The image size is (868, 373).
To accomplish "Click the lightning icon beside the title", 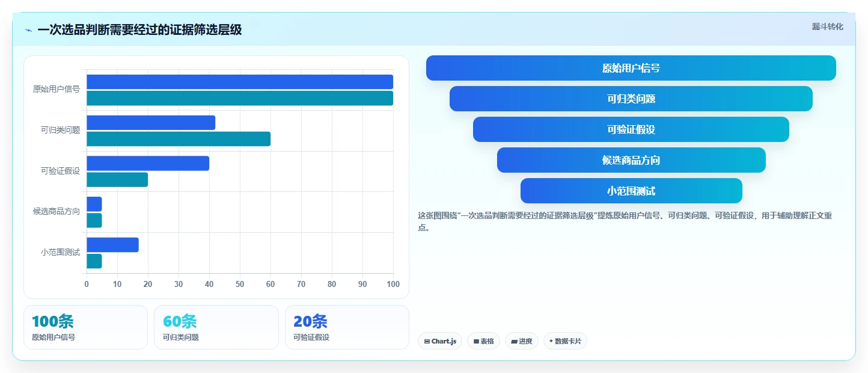I will pyautogui.click(x=29, y=30).
